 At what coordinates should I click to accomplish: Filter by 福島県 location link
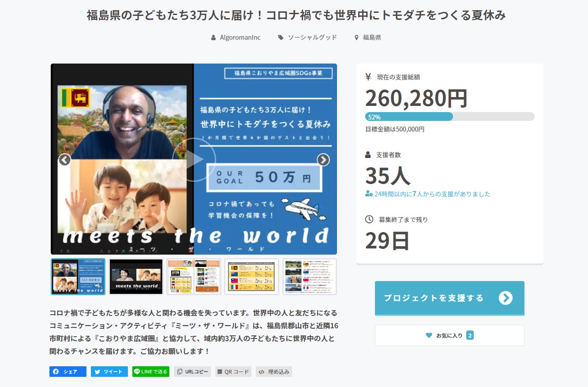pyautogui.click(x=371, y=38)
